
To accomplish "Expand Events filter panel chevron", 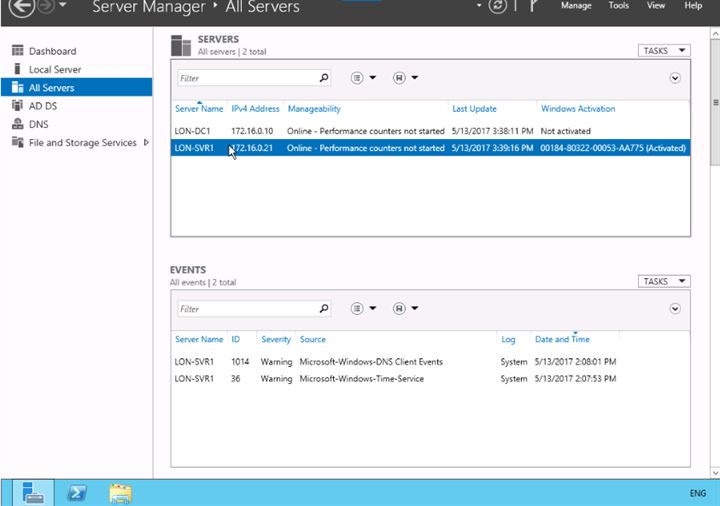I will click(675, 309).
